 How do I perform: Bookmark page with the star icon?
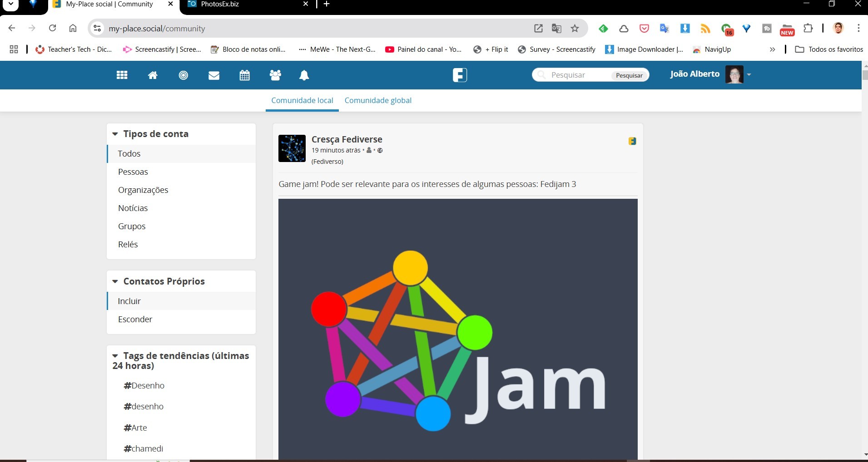click(575, 29)
